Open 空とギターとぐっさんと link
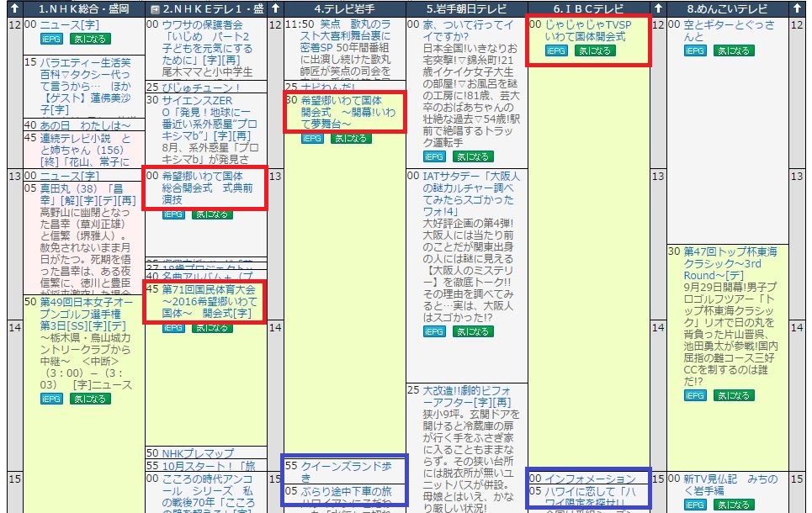This screenshot has height=513, width=812. click(730, 30)
